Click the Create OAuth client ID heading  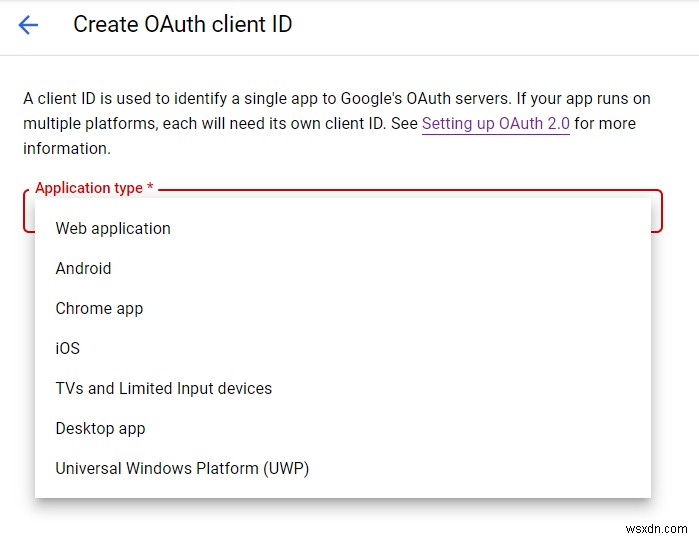(x=182, y=25)
